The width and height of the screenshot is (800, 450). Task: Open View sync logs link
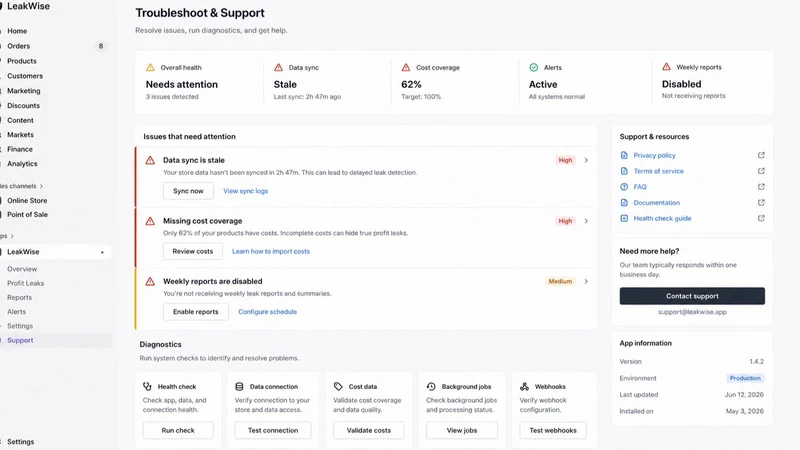[x=245, y=191]
